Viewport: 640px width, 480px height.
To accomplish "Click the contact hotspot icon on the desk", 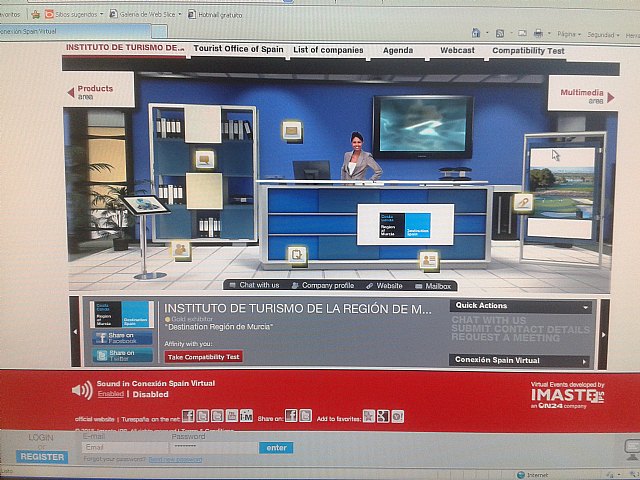I will point(429,260).
